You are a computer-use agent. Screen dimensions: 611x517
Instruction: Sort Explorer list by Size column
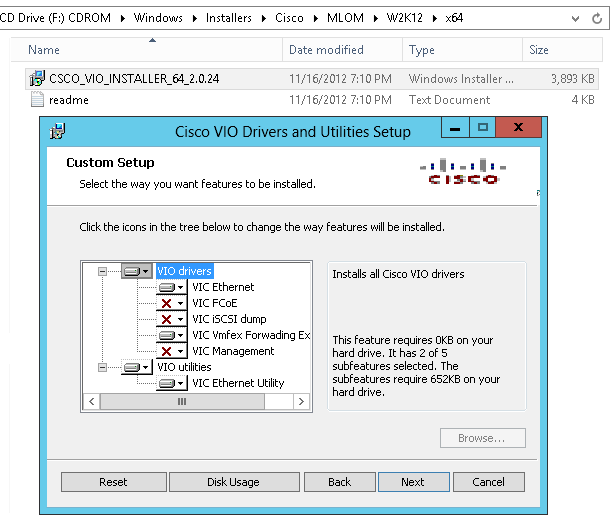pyautogui.click(x=562, y=50)
